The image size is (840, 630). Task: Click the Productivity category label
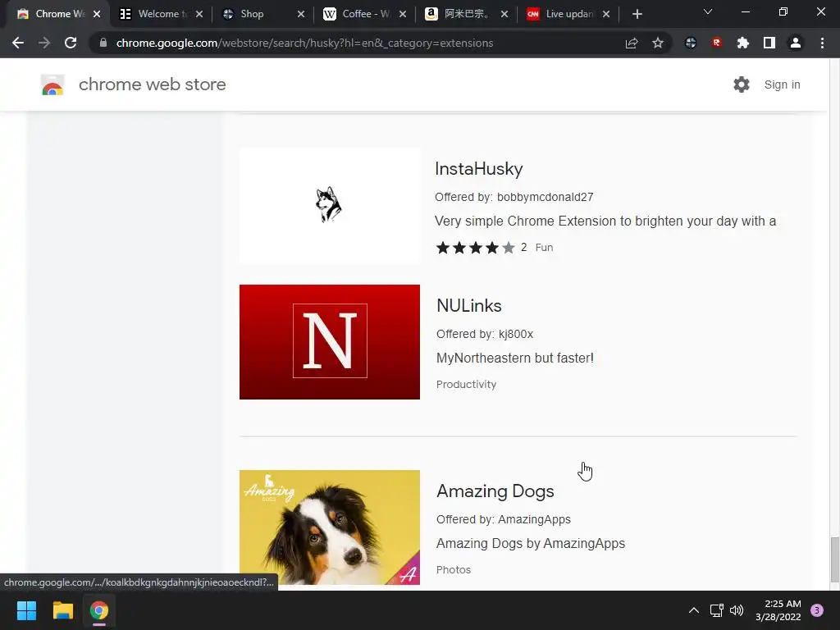[466, 384]
